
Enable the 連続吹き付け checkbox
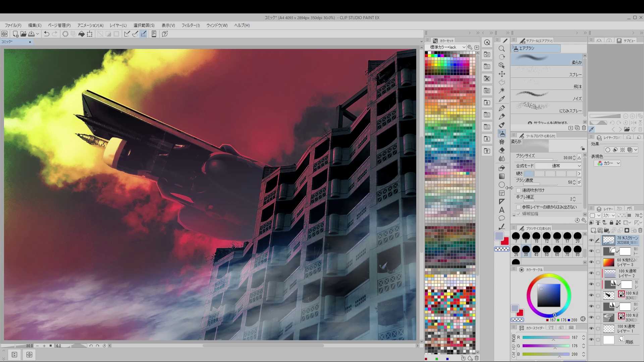coord(519,190)
